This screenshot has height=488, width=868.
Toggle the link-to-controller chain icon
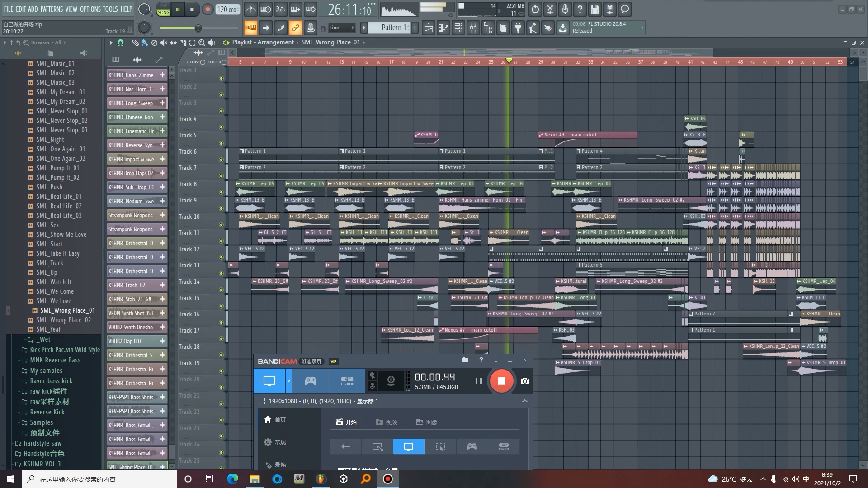pos(295,28)
